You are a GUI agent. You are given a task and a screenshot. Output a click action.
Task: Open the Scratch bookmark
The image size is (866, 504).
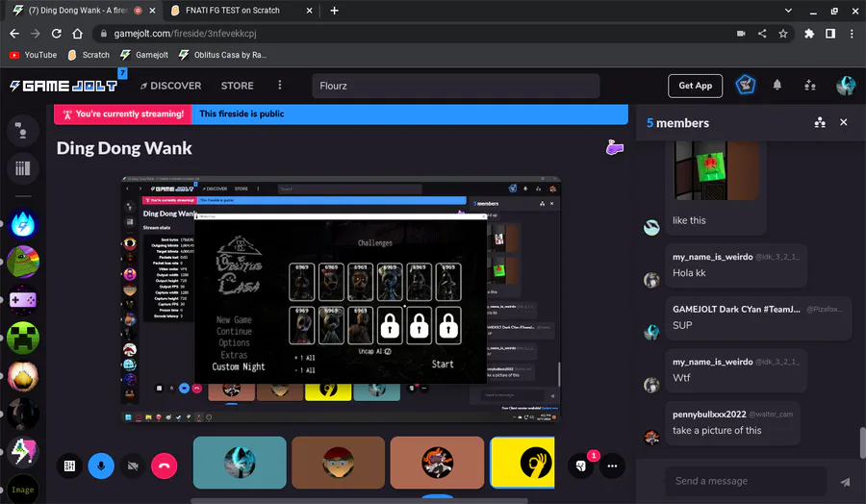(x=89, y=55)
